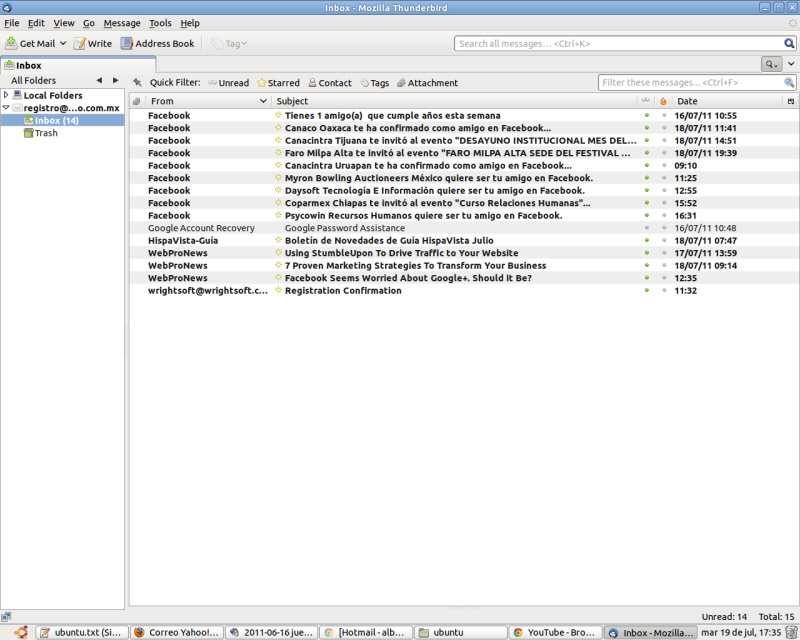Viewport: 800px width, 640px height.
Task: Open the View menu
Action: click(64, 23)
